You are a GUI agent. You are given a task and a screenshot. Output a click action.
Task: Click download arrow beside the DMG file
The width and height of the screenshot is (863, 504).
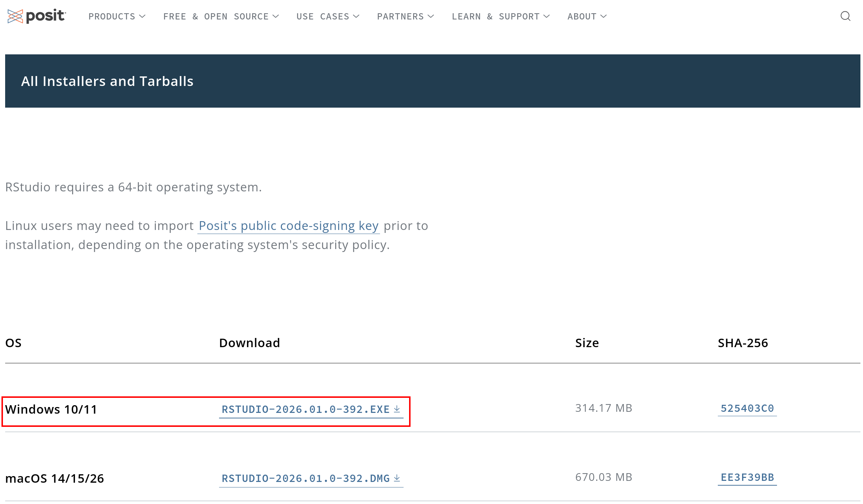[x=397, y=478]
